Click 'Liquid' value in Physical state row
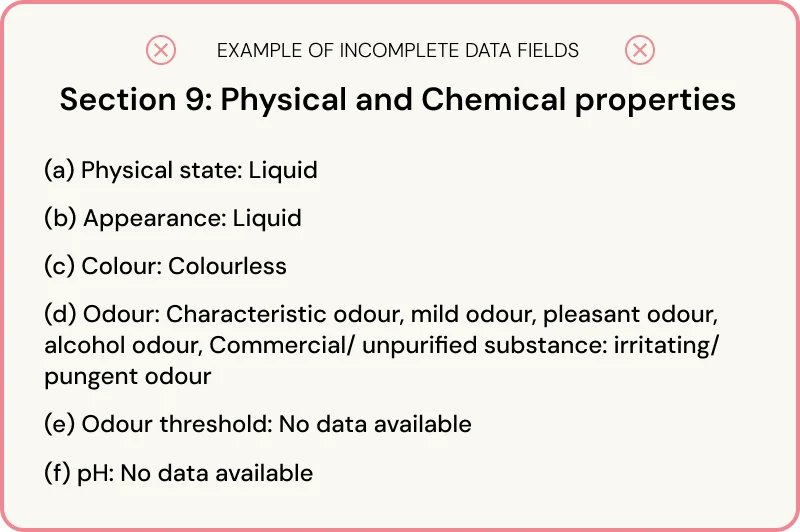 [283, 170]
